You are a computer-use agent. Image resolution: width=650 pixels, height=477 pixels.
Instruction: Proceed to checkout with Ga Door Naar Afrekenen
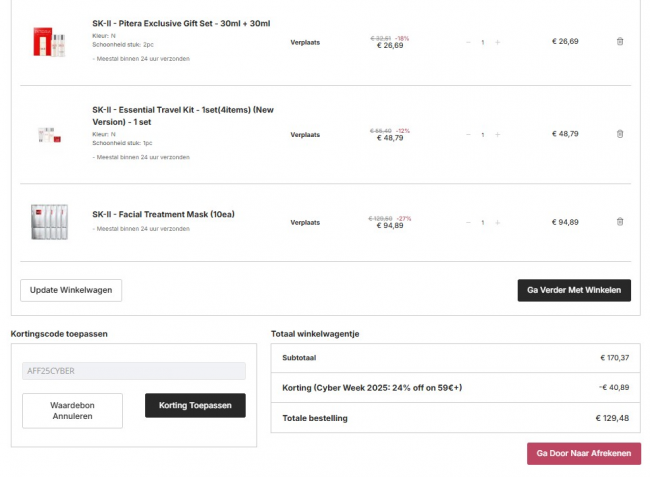[x=583, y=454]
